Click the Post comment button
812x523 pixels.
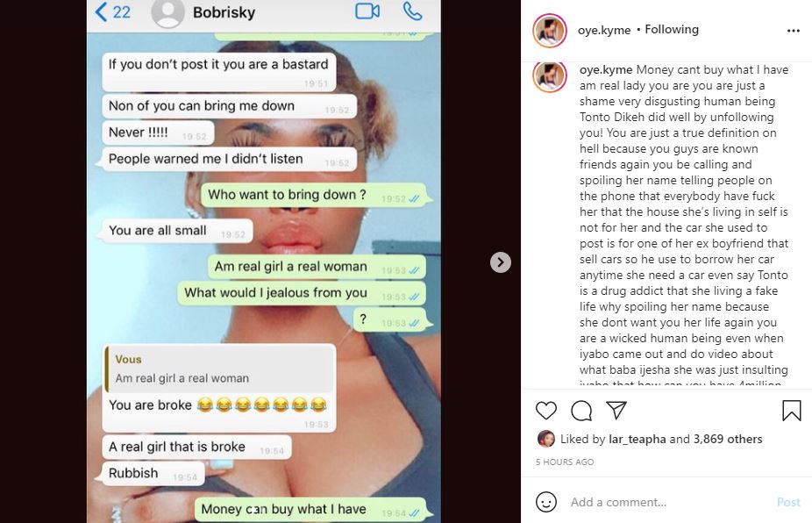(x=788, y=502)
